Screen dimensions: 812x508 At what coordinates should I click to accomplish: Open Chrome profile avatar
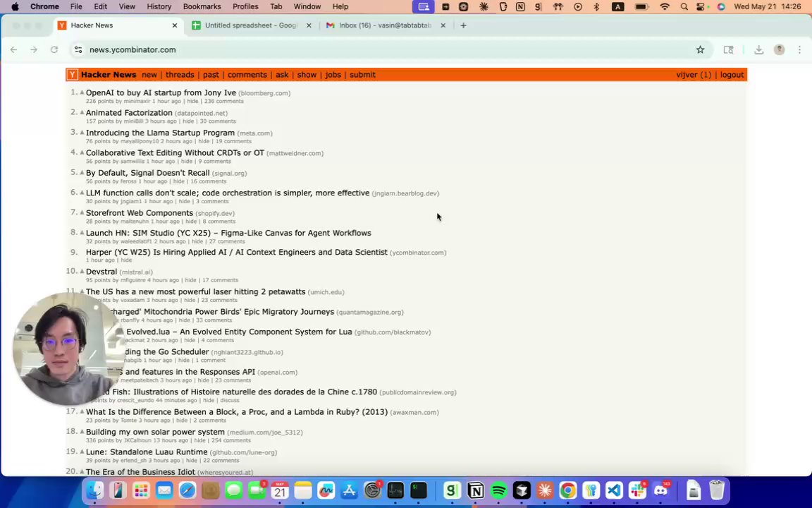click(x=780, y=50)
